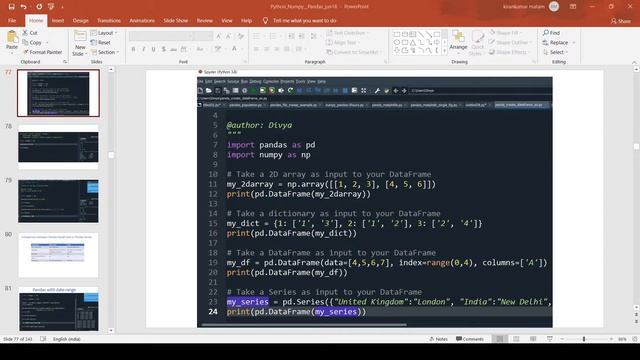640x360 pixels.
Task: Select slide 81 thumbnail Pandas with date range
Action: 58,309
